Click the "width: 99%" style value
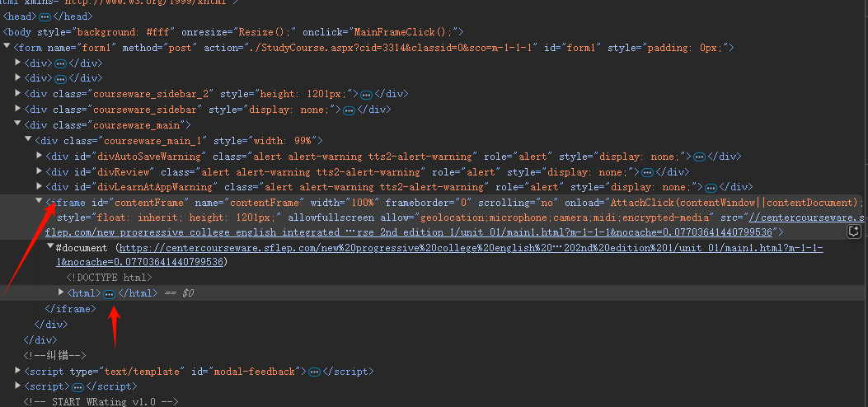868x407 pixels. [x=281, y=141]
